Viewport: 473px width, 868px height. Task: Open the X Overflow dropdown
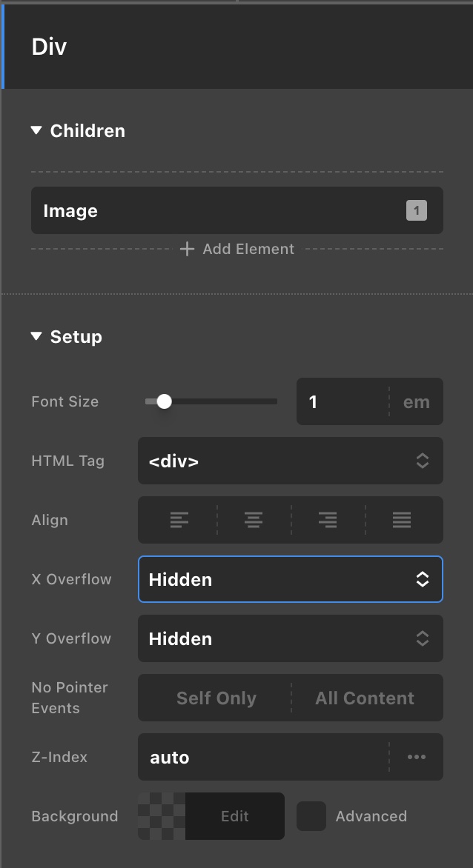290,579
